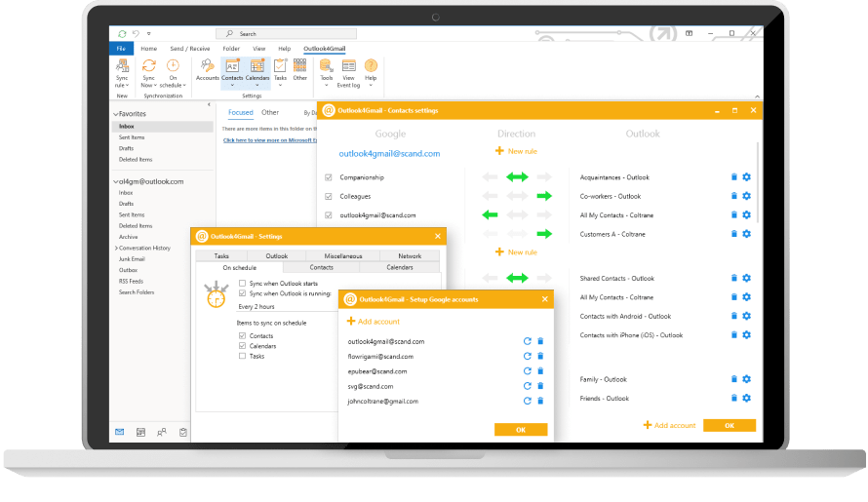Open View Event log

tap(348, 73)
